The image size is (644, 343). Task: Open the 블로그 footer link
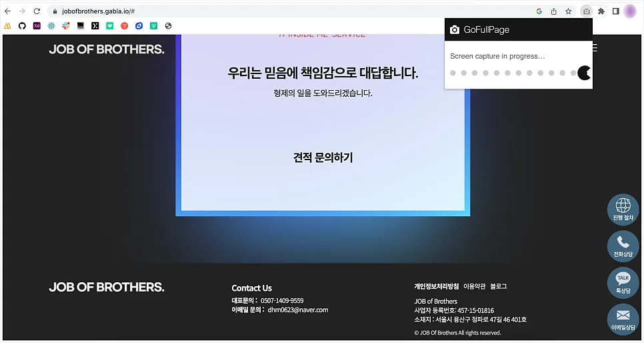point(498,286)
